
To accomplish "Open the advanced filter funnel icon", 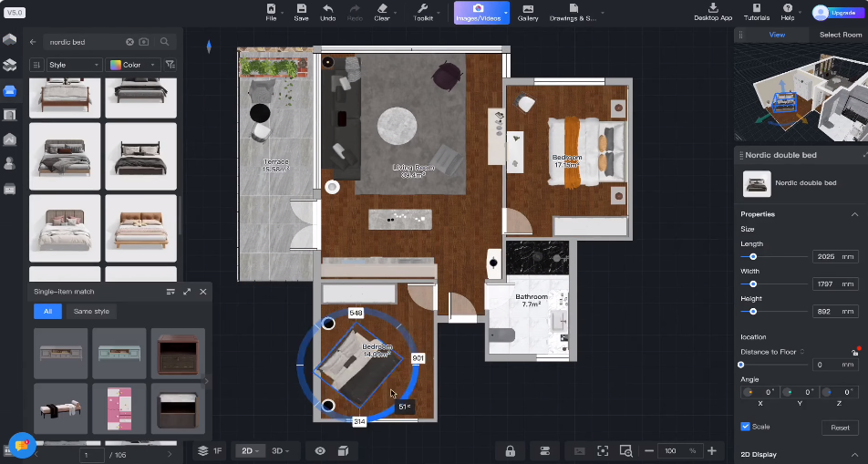I will pos(170,65).
